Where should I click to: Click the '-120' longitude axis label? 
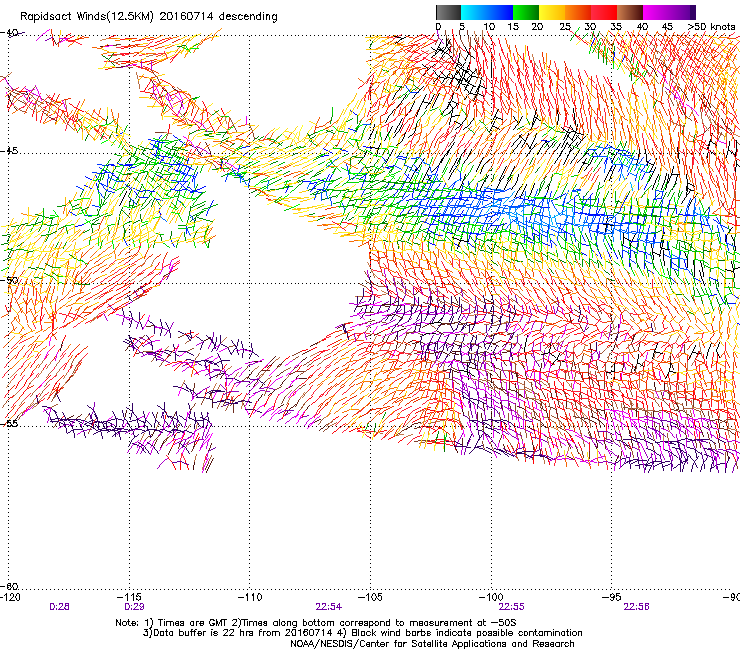point(10,597)
